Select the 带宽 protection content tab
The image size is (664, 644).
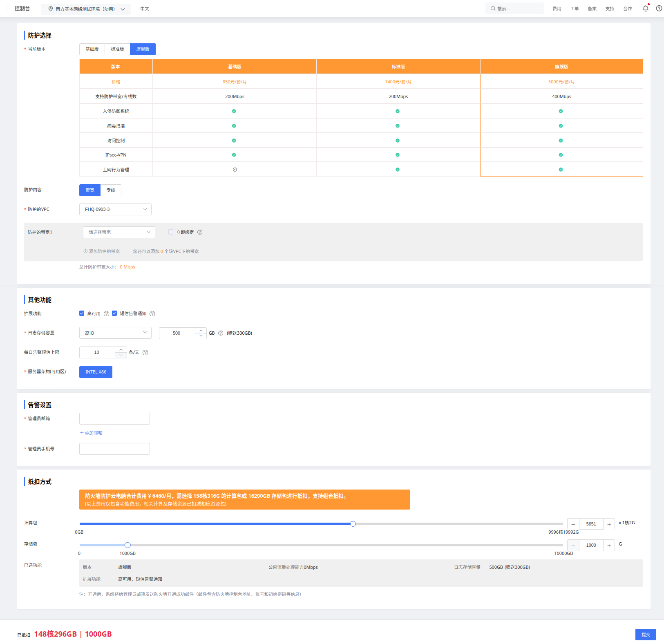coord(90,190)
